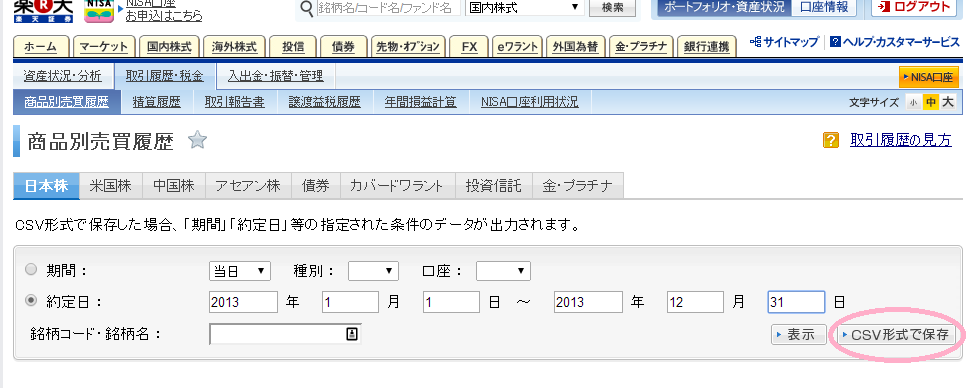Select the 約定日 radio button
972x388 pixels.
[x=31, y=301]
